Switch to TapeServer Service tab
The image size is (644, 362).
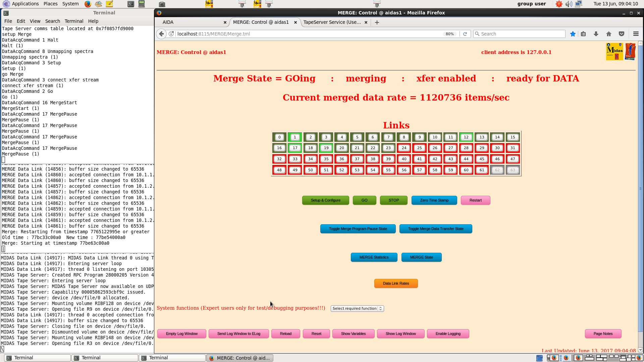click(x=332, y=22)
